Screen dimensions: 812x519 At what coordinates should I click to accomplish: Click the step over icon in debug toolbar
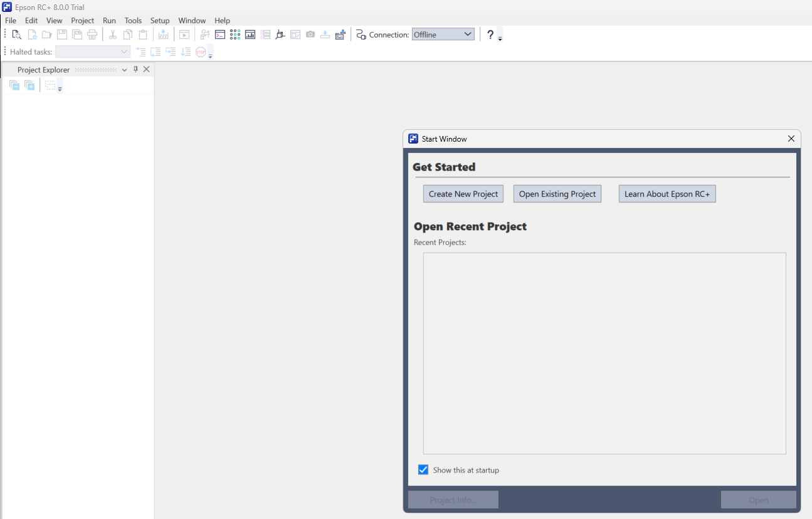pos(156,52)
